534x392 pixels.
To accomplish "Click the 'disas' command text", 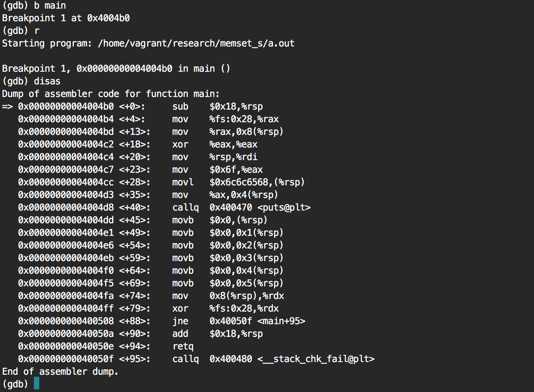I will click(x=47, y=81).
